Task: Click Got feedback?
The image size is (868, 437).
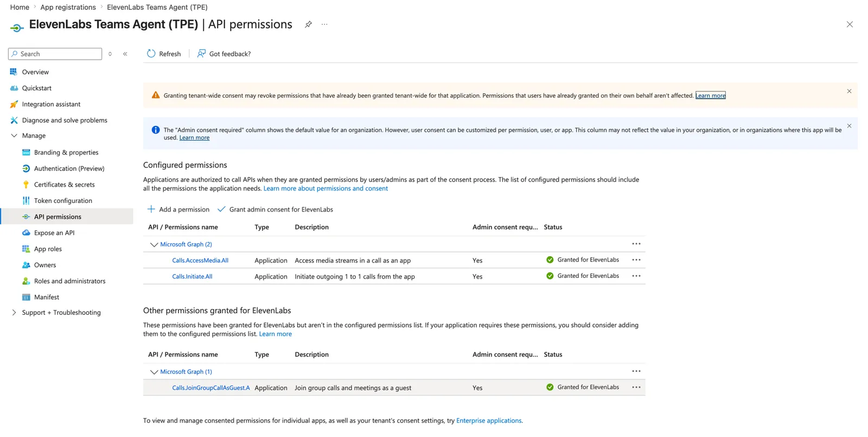Action: pyautogui.click(x=224, y=54)
